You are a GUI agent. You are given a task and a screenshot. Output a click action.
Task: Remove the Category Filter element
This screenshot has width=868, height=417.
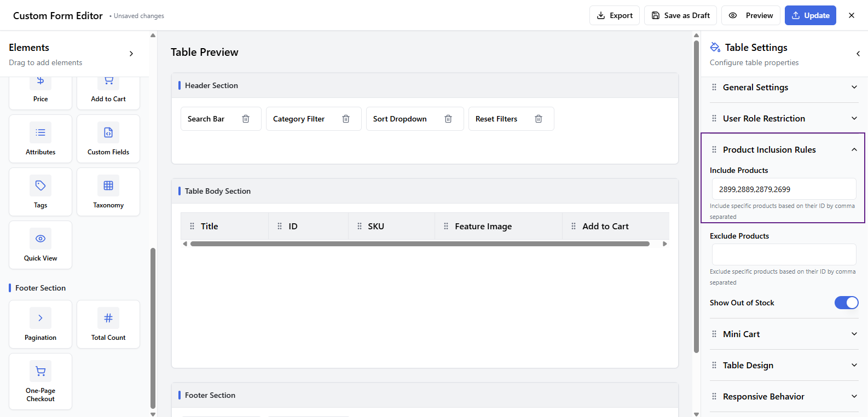pos(346,119)
